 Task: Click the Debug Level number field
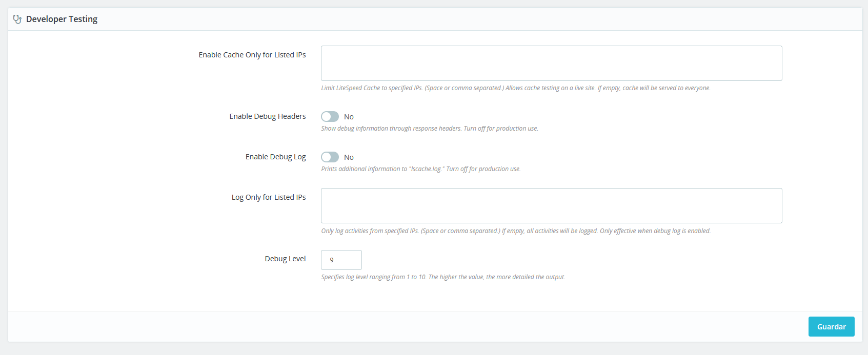pos(341,260)
